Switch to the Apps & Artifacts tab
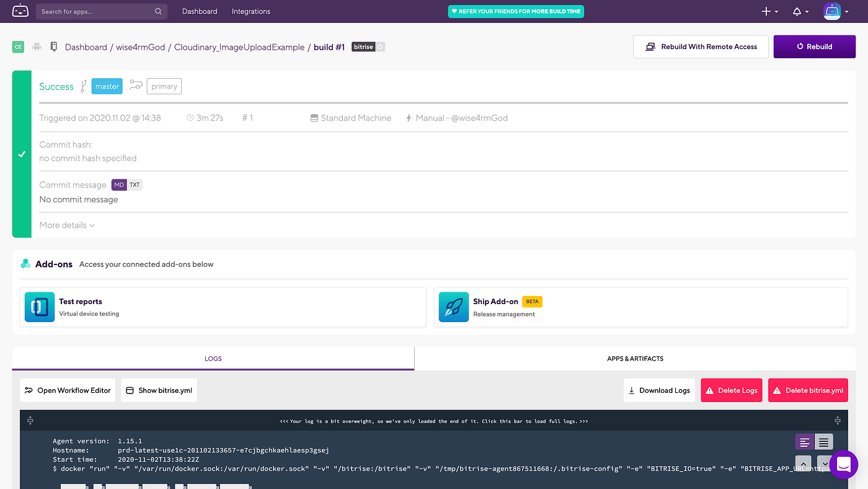Image resolution: width=868 pixels, height=489 pixels. 634,358
